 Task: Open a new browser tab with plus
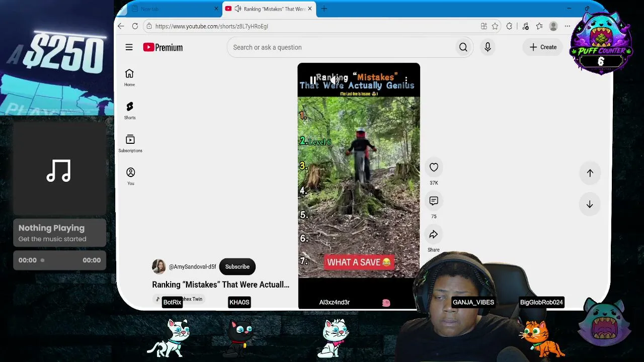(324, 9)
